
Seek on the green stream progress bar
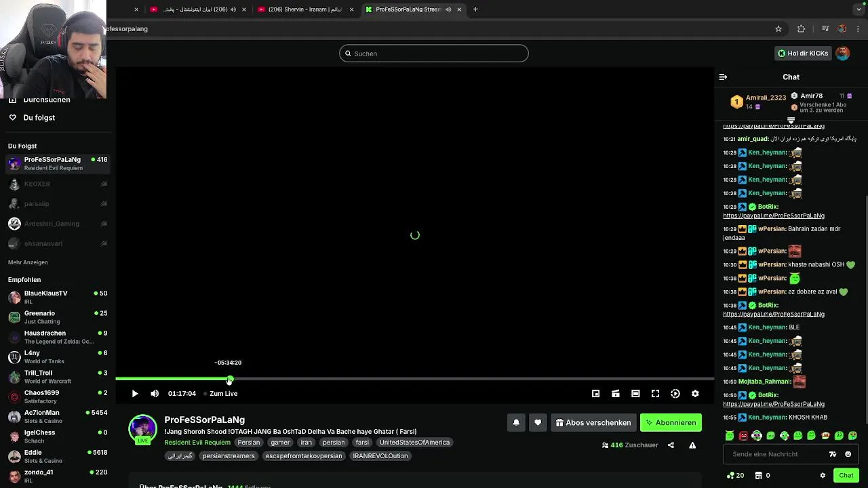(414, 379)
